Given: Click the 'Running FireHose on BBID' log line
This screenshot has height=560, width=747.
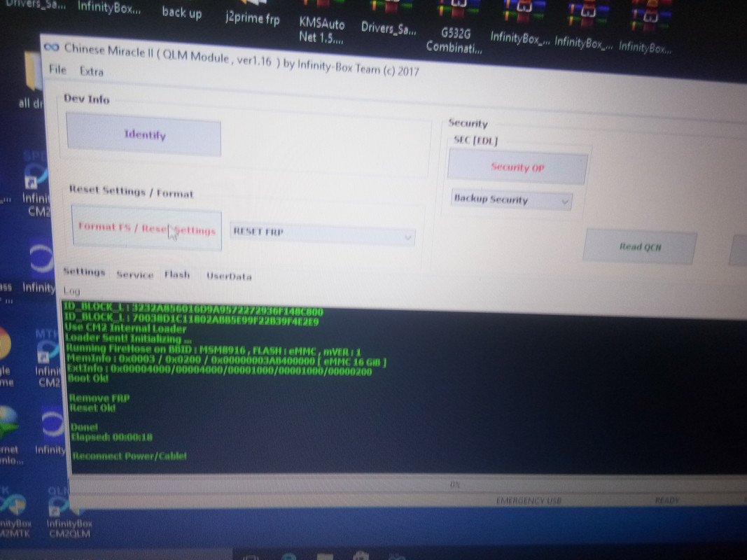Looking at the screenshot, I should click(x=214, y=350).
